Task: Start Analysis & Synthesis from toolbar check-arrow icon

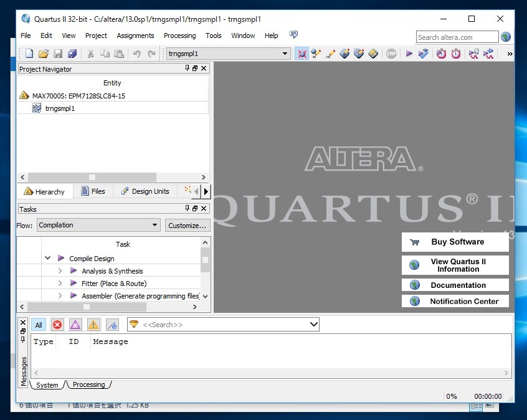Action: (x=424, y=54)
